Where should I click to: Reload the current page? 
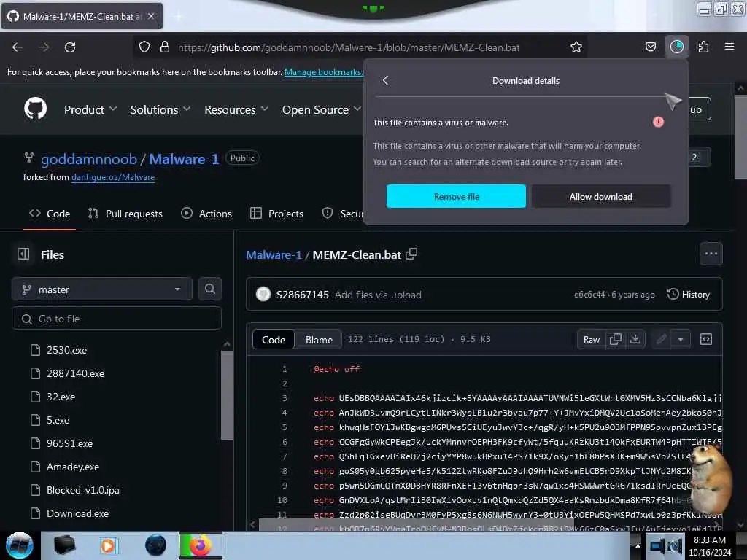point(70,47)
